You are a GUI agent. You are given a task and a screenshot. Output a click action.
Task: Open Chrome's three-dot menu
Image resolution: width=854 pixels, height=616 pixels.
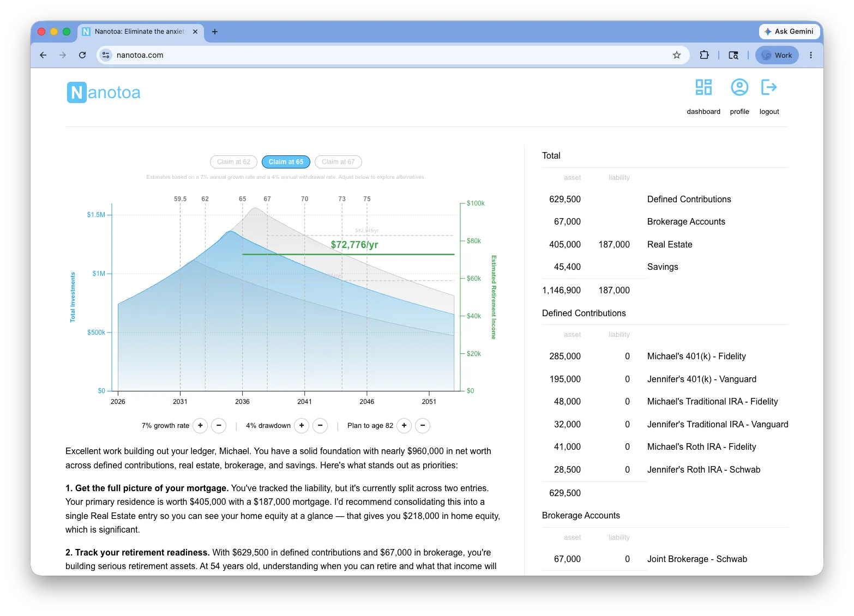(811, 55)
